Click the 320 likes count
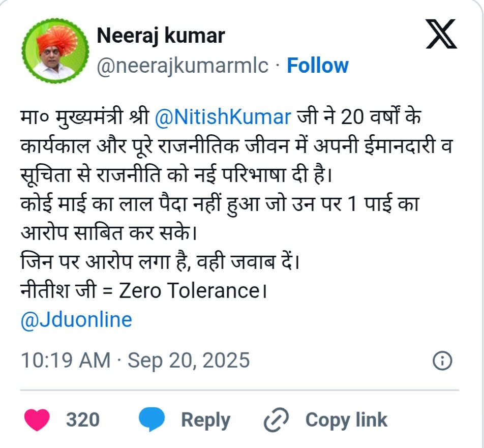This screenshot has height=448, width=484. tap(83, 421)
